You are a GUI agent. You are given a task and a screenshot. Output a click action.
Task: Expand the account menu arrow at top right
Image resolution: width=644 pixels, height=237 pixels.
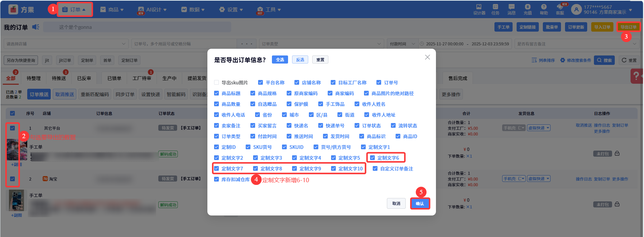[631, 10]
